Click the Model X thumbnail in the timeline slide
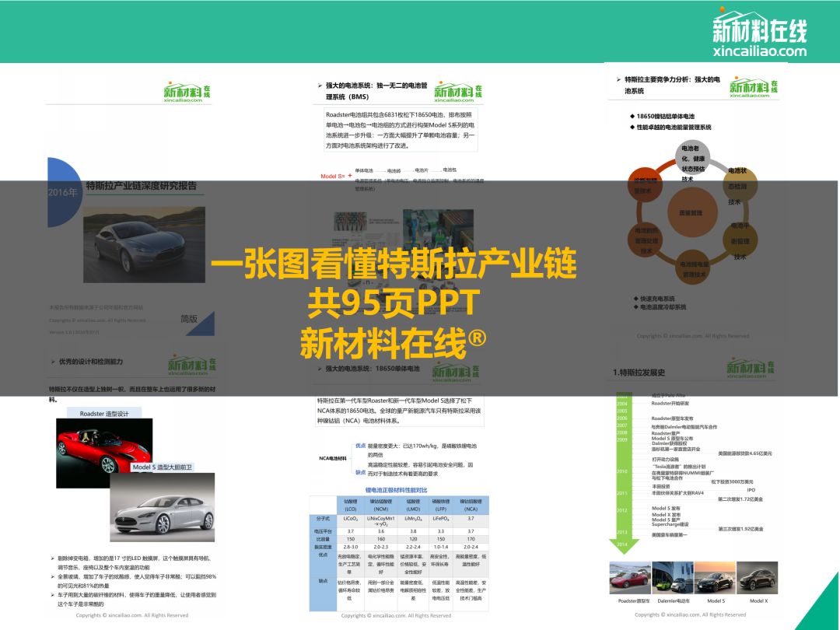The height and width of the screenshot is (630, 840). pyautogui.click(x=758, y=583)
